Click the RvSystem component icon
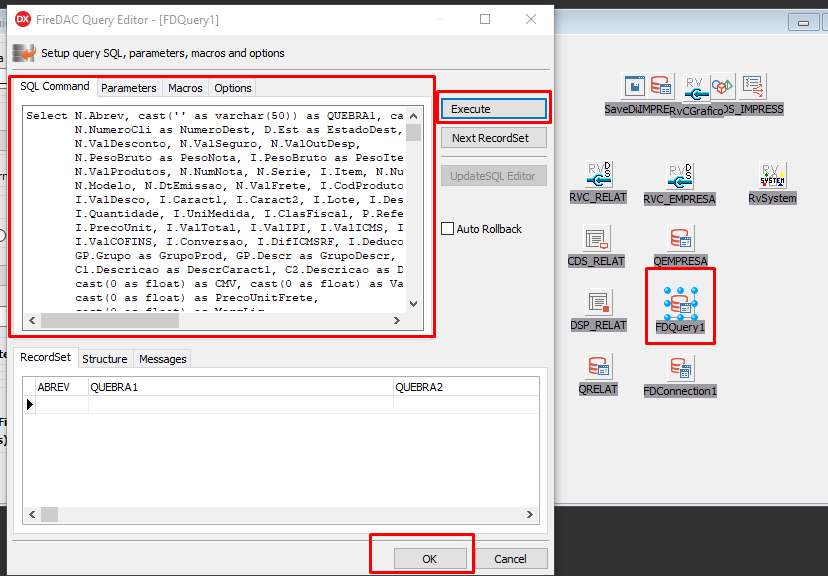The height and width of the screenshot is (576, 828). [772, 176]
